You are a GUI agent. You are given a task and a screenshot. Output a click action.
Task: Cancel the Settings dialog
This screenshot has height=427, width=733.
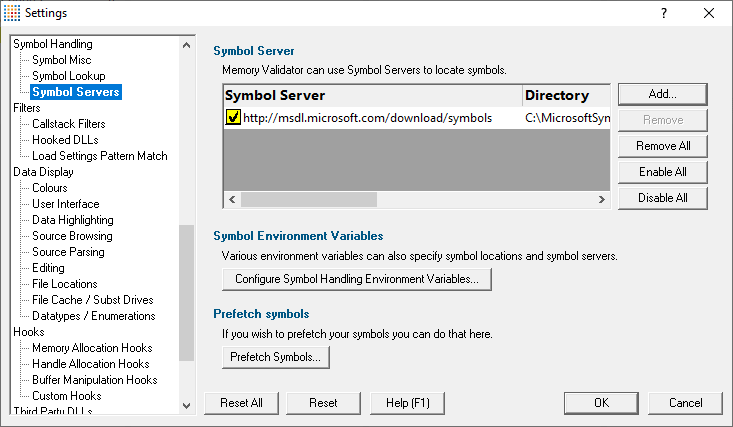[685, 403]
